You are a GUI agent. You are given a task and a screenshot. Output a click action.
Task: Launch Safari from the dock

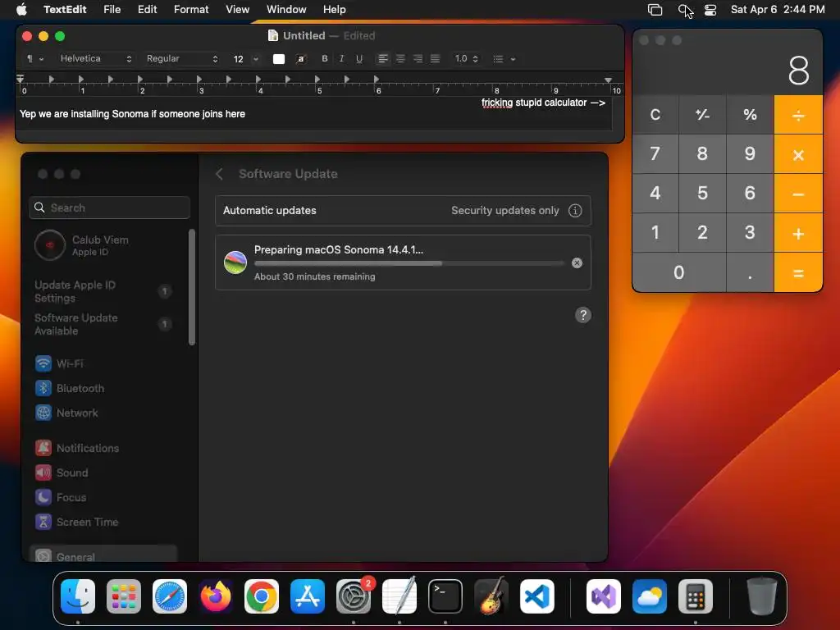(x=170, y=596)
